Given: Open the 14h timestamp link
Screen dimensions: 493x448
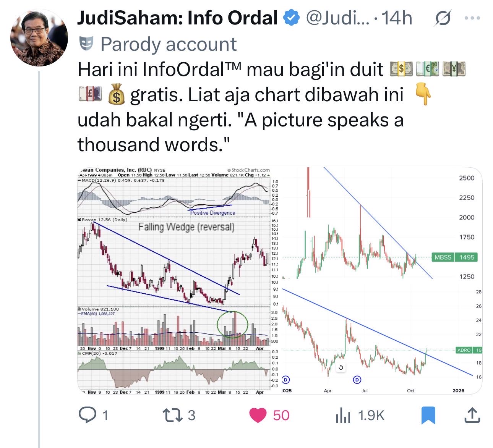Looking at the screenshot, I should (397, 18).
